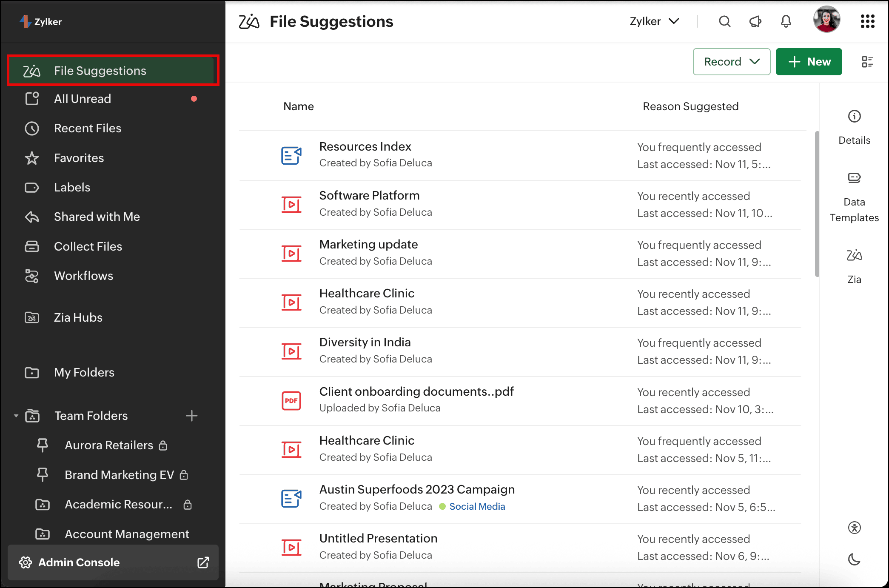Open the apps grid launcher
This screenshot has width=889, height=588.
click(867, 21)
